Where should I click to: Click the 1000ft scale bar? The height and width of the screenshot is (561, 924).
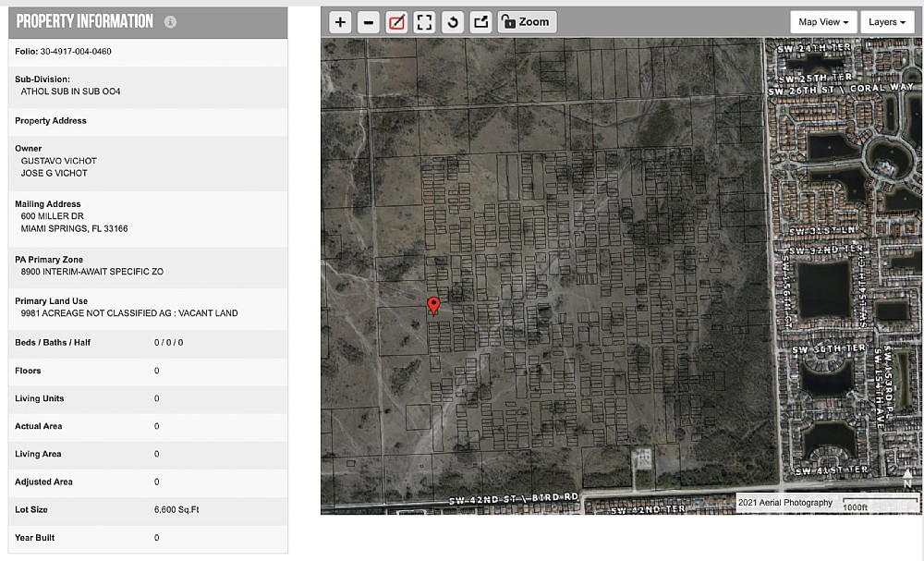point(881,506)
